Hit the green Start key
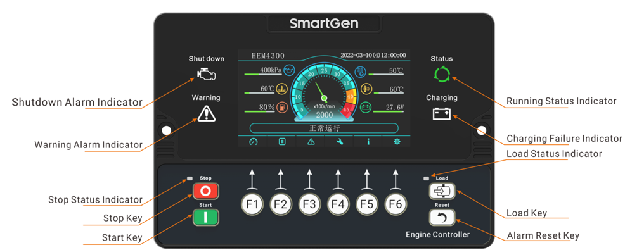This screenshot has height=250, width=644. [206, 218]
